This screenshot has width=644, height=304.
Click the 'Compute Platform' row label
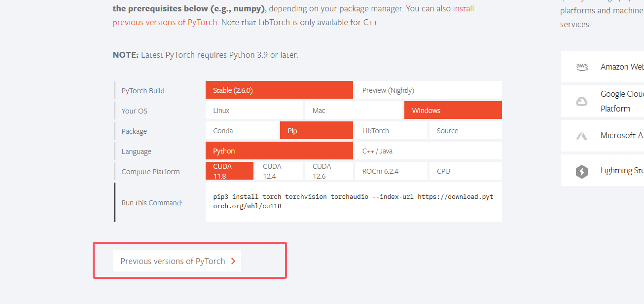(x=150, y=172)
